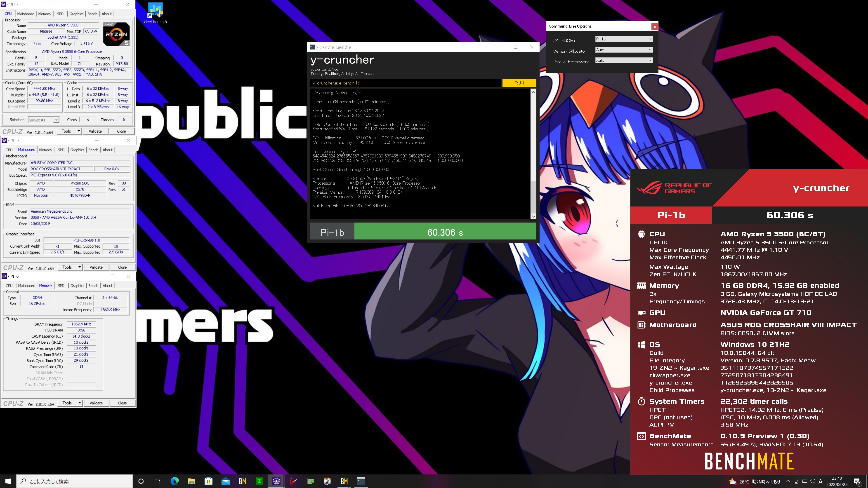This screenshot has height=488, width=868.
Task: Toggle the IME input mode A indicator
Action: (821, 481)
